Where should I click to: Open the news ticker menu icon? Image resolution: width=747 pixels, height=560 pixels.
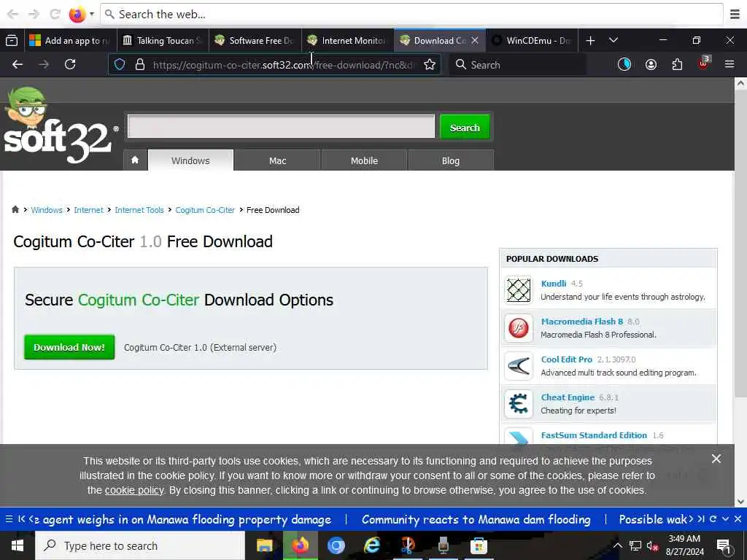(x=9, y=519)
